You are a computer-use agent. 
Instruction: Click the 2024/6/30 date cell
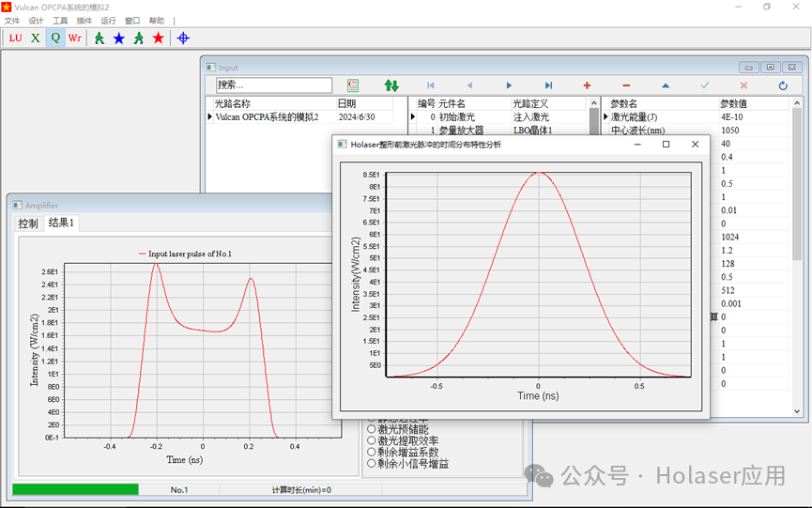pyautogui.click(x=357, y=117)
